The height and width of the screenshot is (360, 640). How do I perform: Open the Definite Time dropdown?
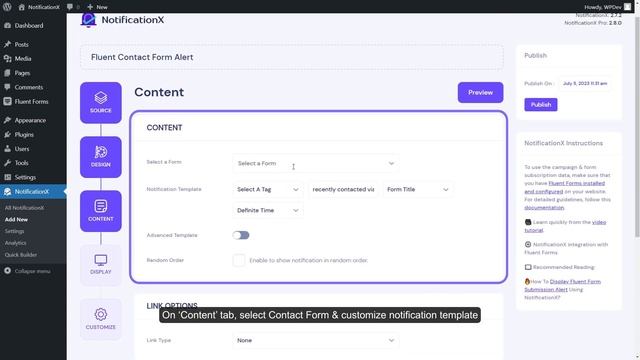268,210
